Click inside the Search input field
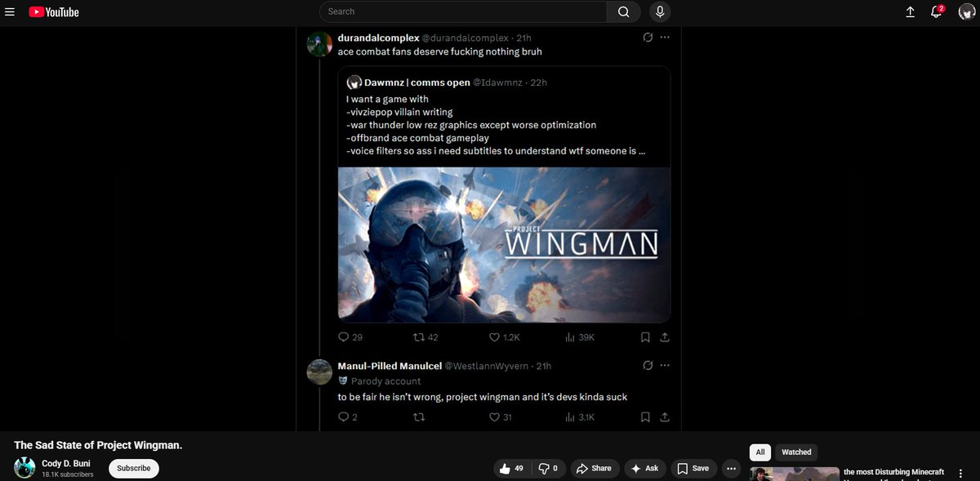 [463, 11]
